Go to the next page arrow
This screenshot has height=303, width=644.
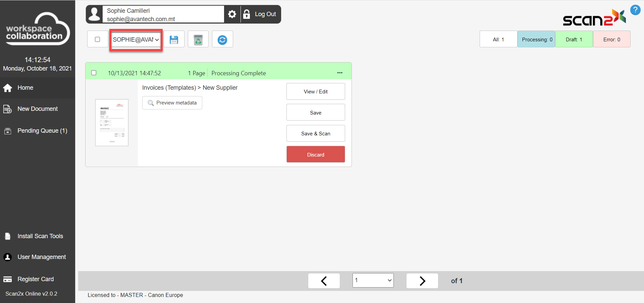(422, 281)
